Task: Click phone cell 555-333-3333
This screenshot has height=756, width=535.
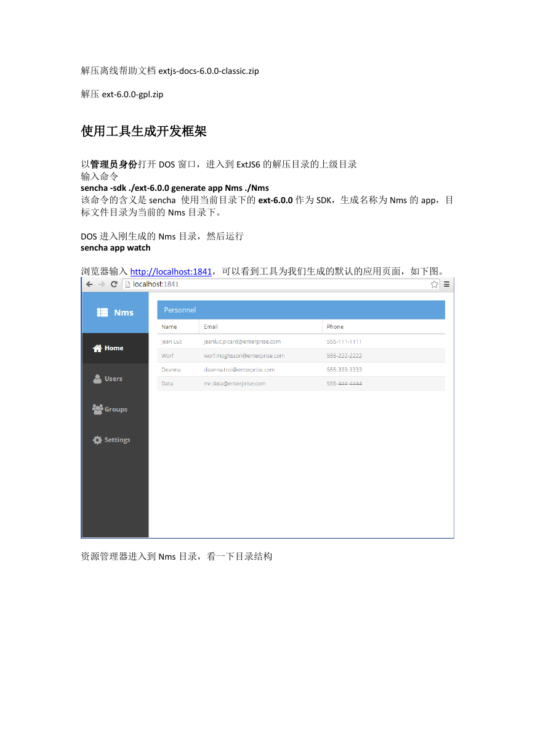Action: [x=344, y=369]
